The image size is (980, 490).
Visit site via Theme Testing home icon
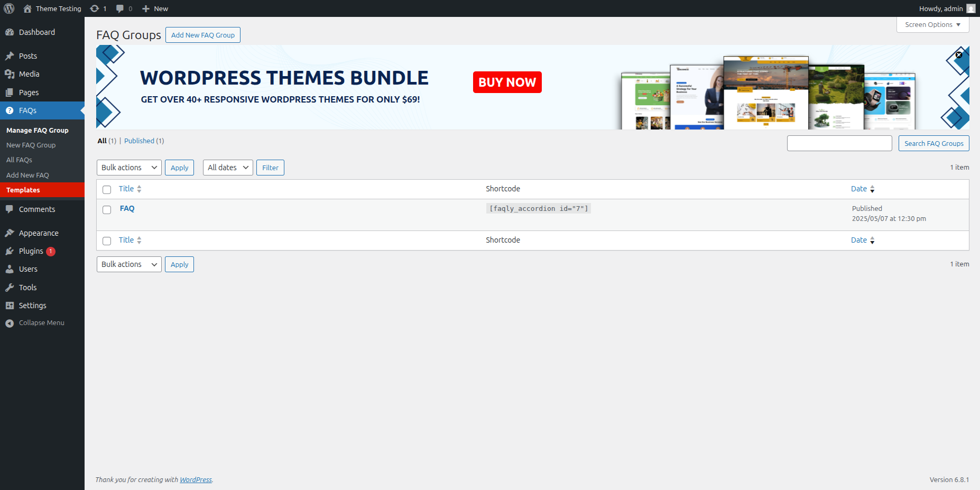(27, 8)
